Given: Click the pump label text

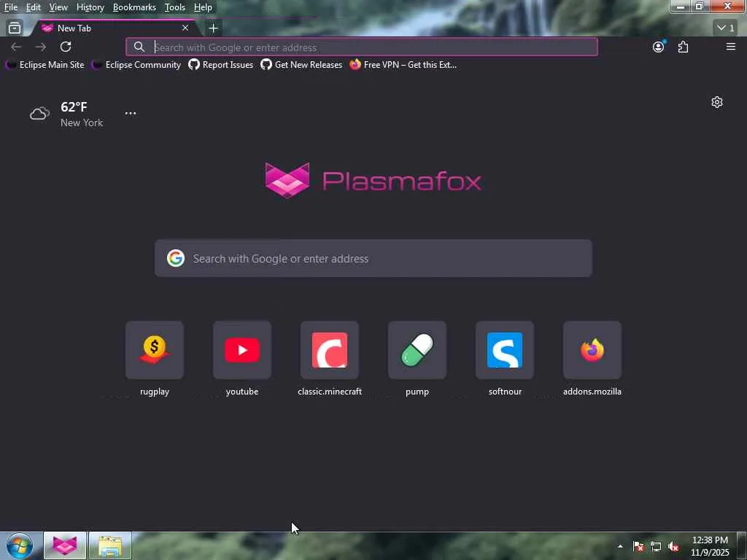Looking at the screenshot, I should pyautogui.click(x=417, y=392).
